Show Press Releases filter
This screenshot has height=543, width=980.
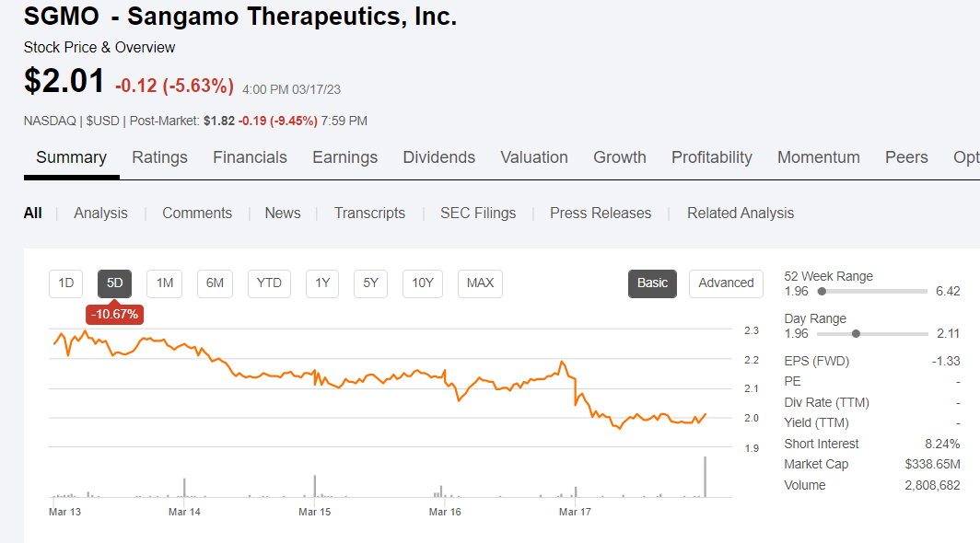[x=601, y=214]
